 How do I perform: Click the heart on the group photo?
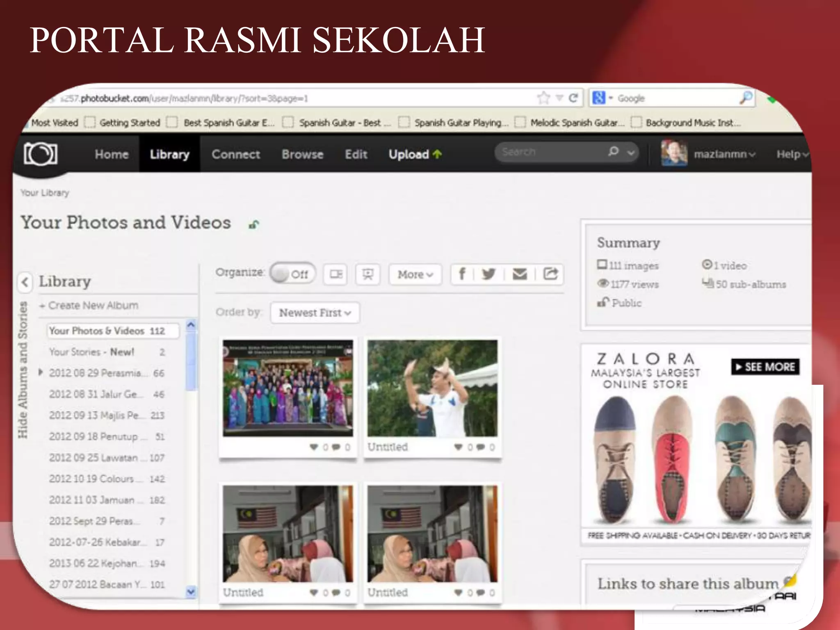(314, 447)
